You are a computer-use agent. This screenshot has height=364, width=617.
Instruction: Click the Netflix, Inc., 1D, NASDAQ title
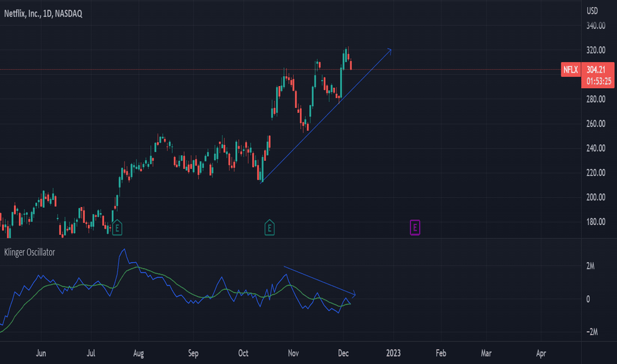pos(43,14)
